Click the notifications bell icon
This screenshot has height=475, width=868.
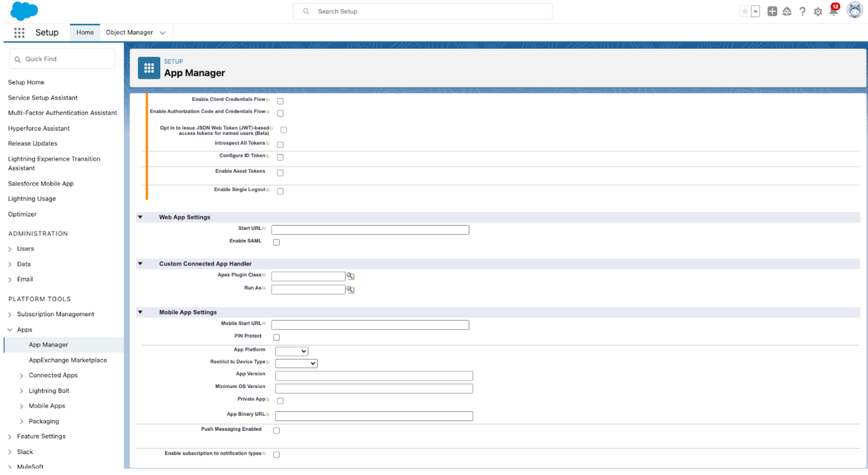tap(834, 11)
